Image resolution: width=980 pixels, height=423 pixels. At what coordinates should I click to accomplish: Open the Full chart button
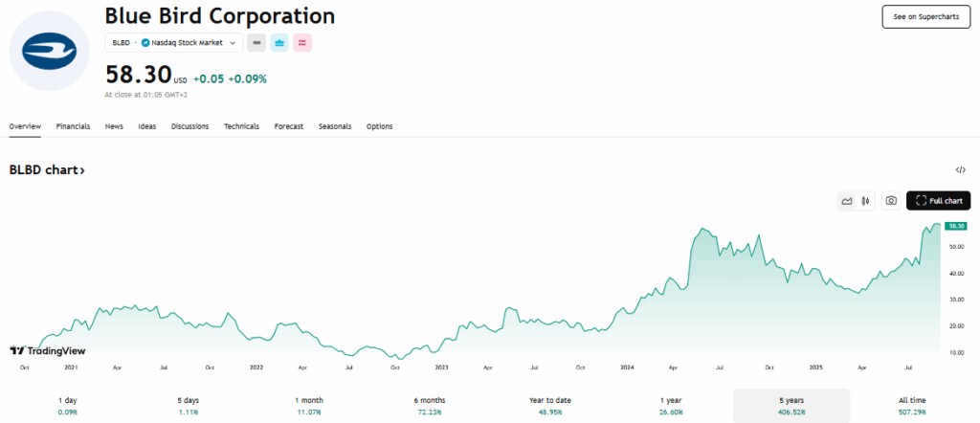point(938,201)
